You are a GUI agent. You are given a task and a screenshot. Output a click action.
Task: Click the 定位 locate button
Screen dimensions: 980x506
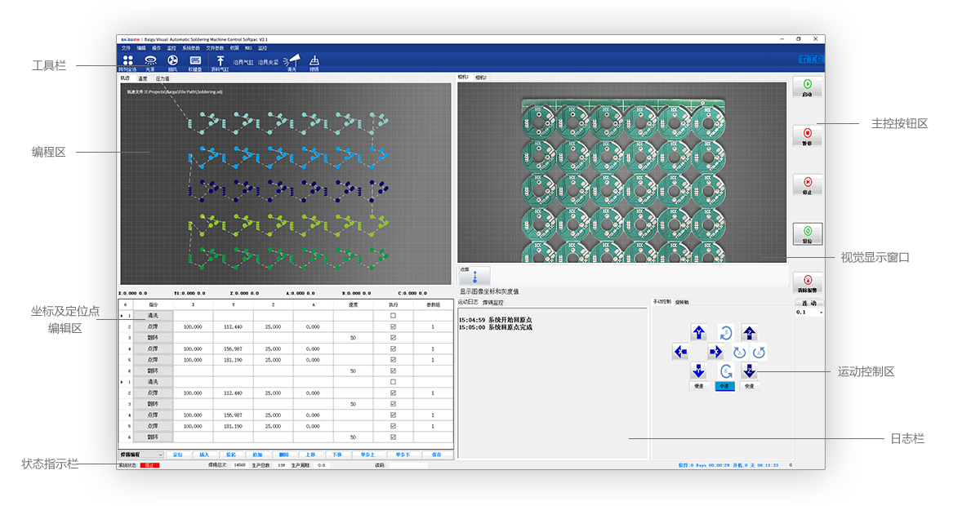(x=178, y=455)
